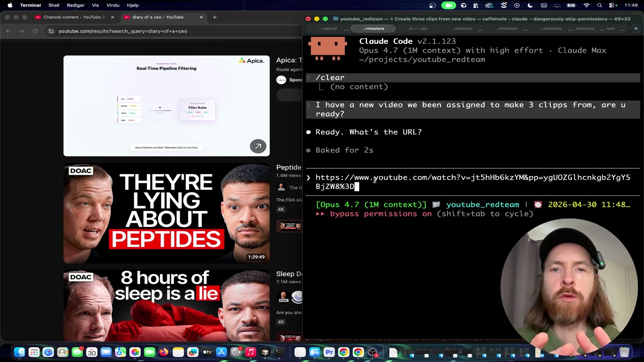
Task: Click 'bypass permissions on' status line
Action: point(381,214)
